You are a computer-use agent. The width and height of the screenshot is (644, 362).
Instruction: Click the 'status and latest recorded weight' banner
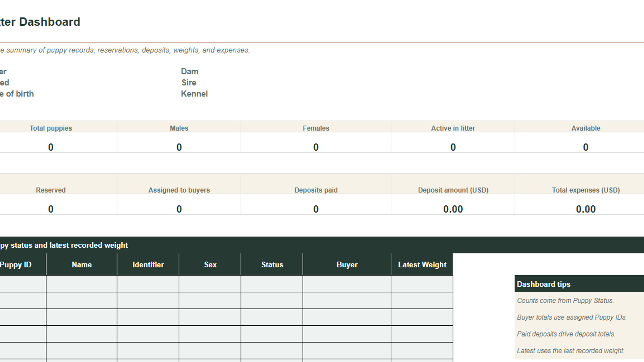pos(322,245)
